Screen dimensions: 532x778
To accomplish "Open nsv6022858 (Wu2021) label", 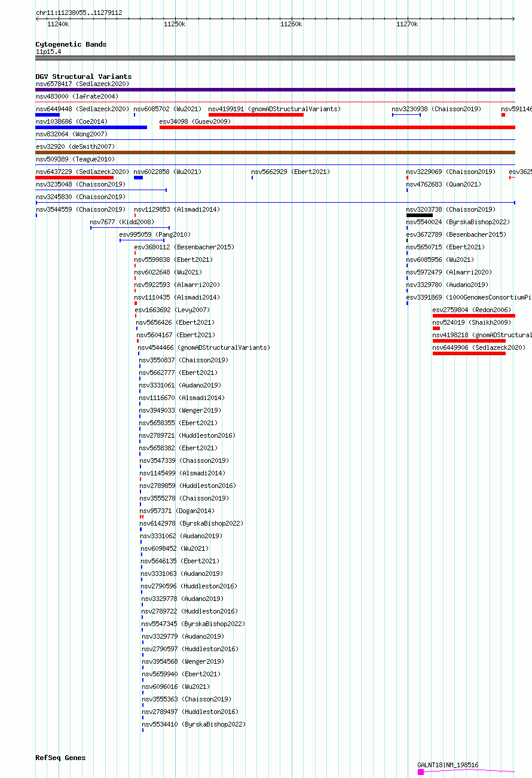I will [x=167, y=172].
